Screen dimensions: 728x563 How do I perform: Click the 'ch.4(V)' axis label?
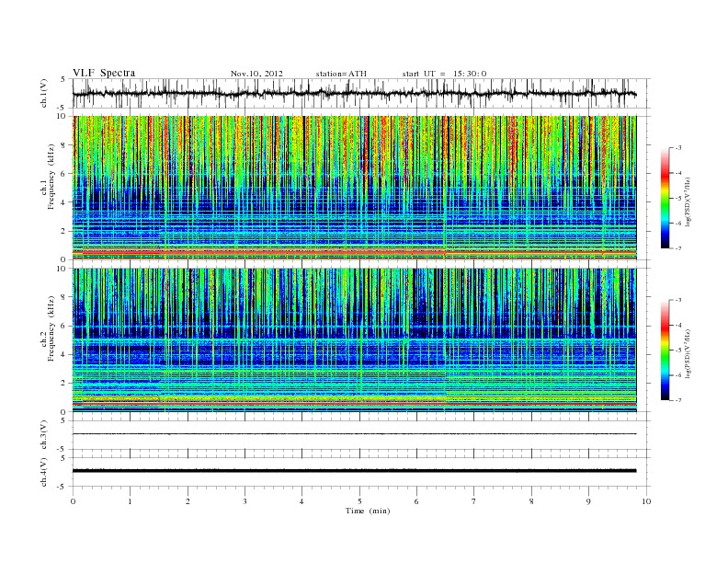tap(43, 472)
